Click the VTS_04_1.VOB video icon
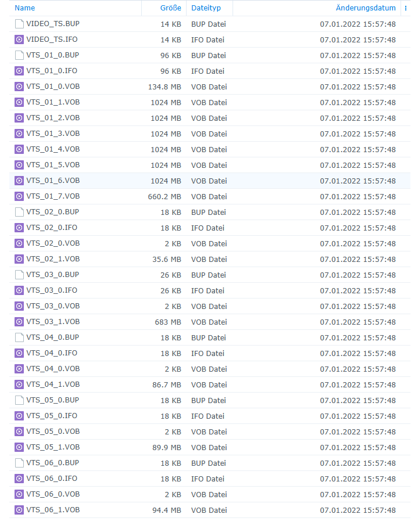Screen dimensions: 411x532 (19, 384)
